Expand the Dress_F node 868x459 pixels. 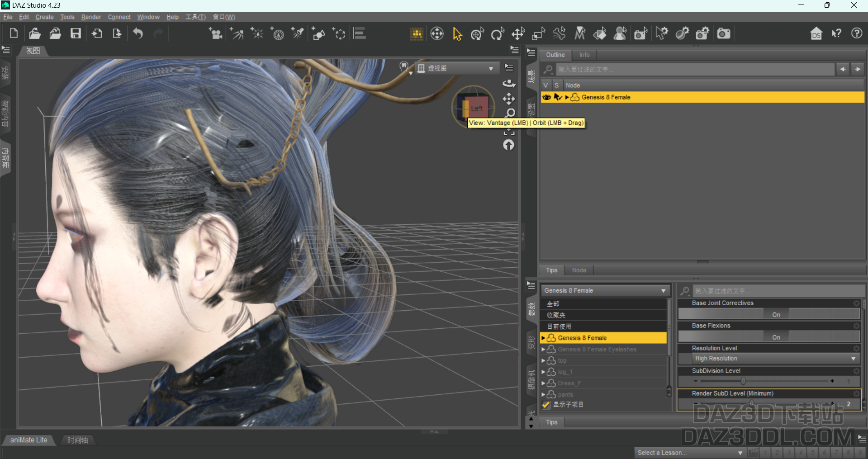pos(543,383)
